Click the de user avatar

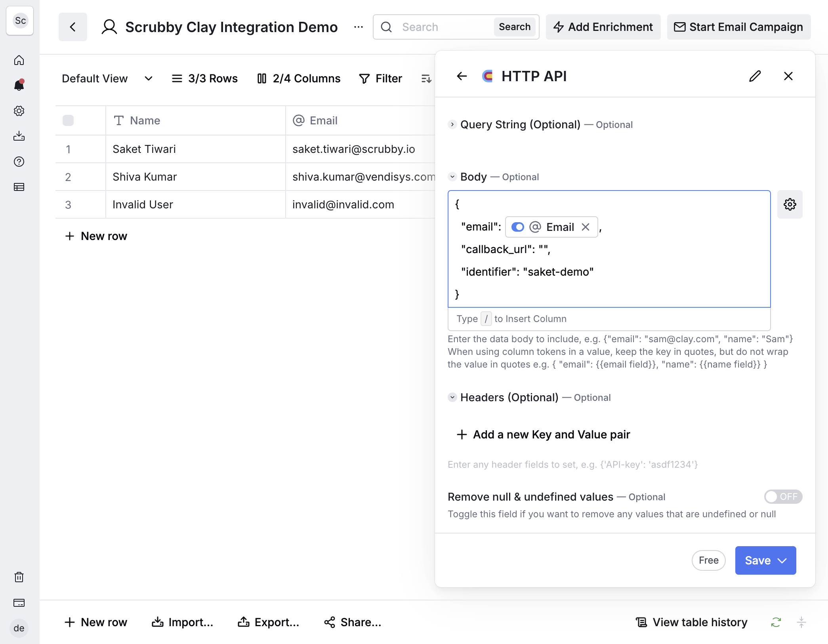(19, 628)
